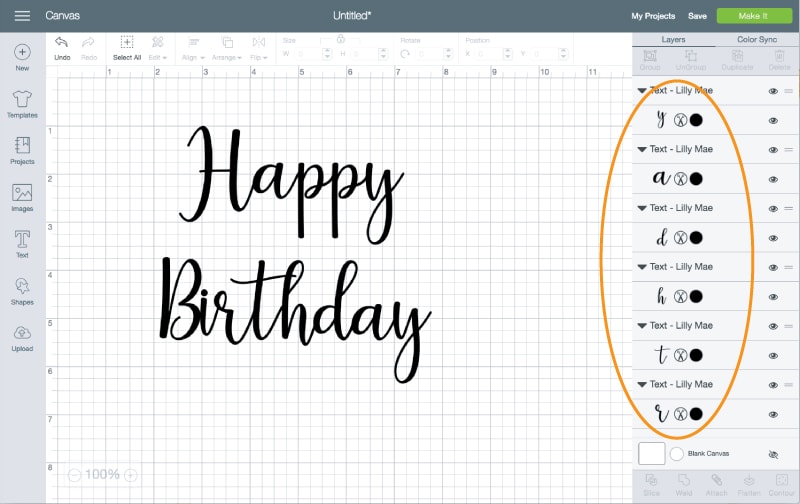Select the Text tool in sidebar
The image size is (800, 504).
click(x=22, y=243)
